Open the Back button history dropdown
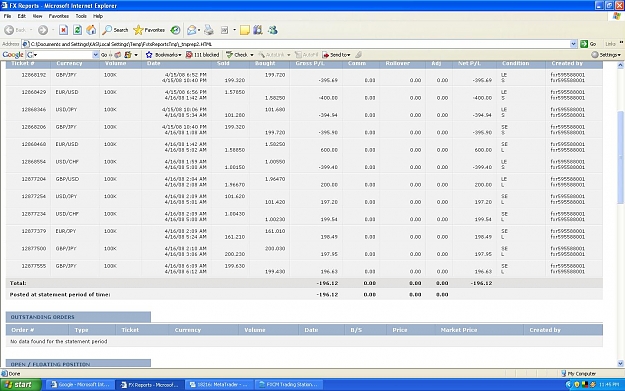Image resolution: width=625 pixels, height=391 pixels. pos(31,30)
